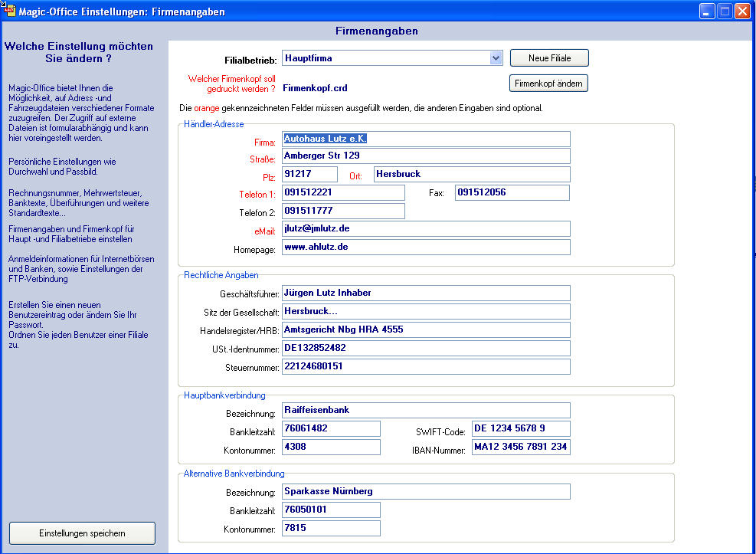
Task: Click the Hauptfirma combo box text
Action: (x=309, y=58)
